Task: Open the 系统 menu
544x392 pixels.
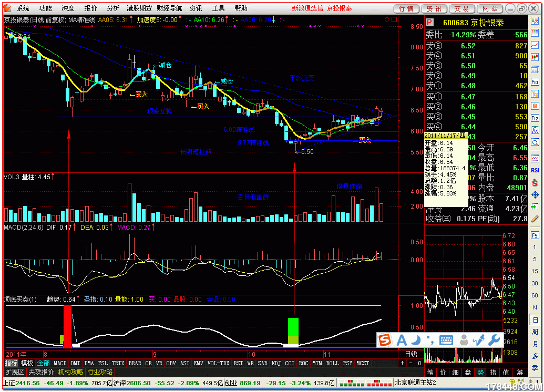Action: [23, 8]
